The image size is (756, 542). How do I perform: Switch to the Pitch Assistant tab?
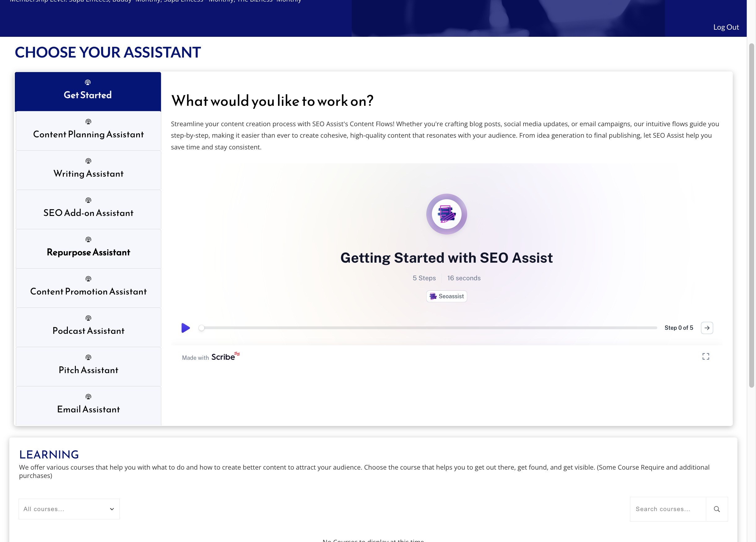tap(88, 367)
